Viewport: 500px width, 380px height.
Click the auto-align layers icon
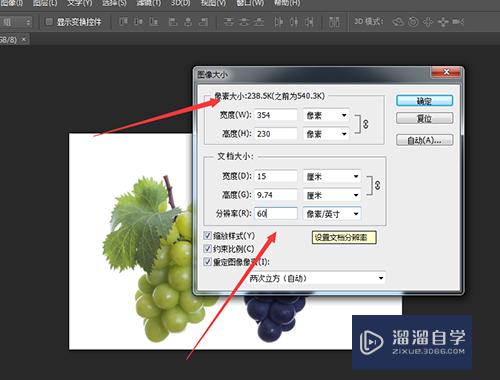[334, 22]
